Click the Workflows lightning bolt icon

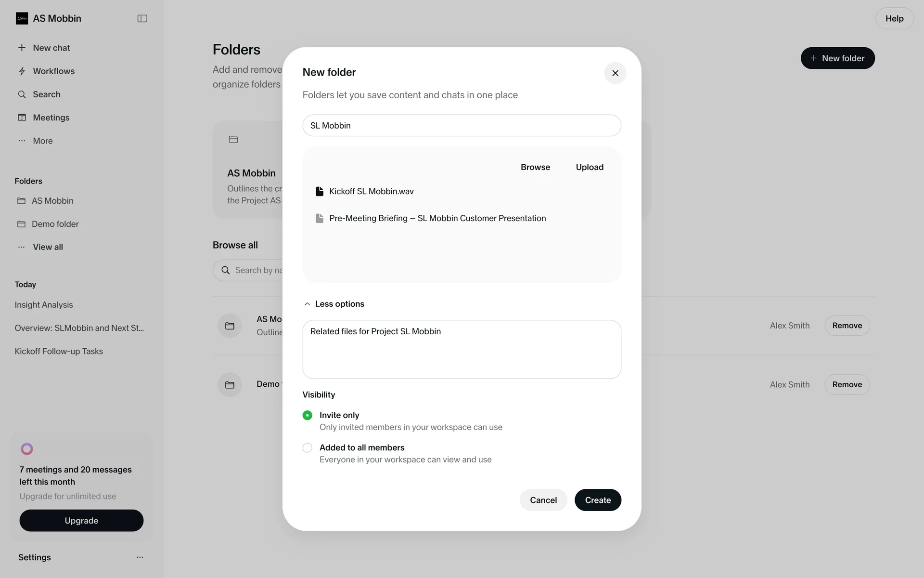tap(22, 71)
